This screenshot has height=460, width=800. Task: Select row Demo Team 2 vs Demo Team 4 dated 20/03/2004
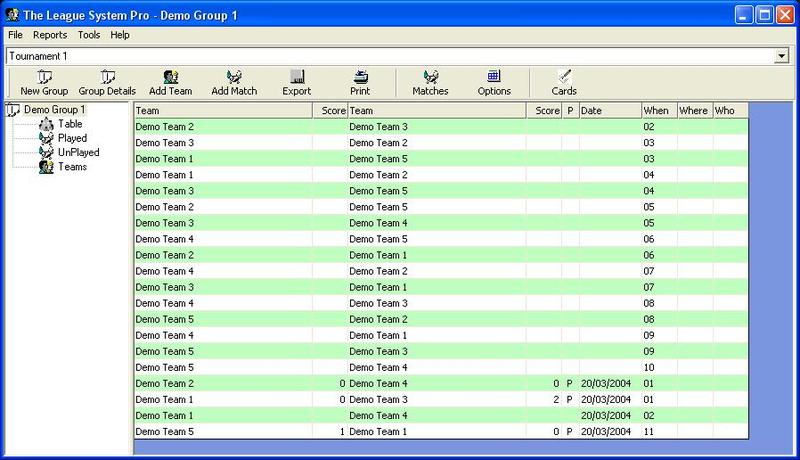(x=441, y=384)
